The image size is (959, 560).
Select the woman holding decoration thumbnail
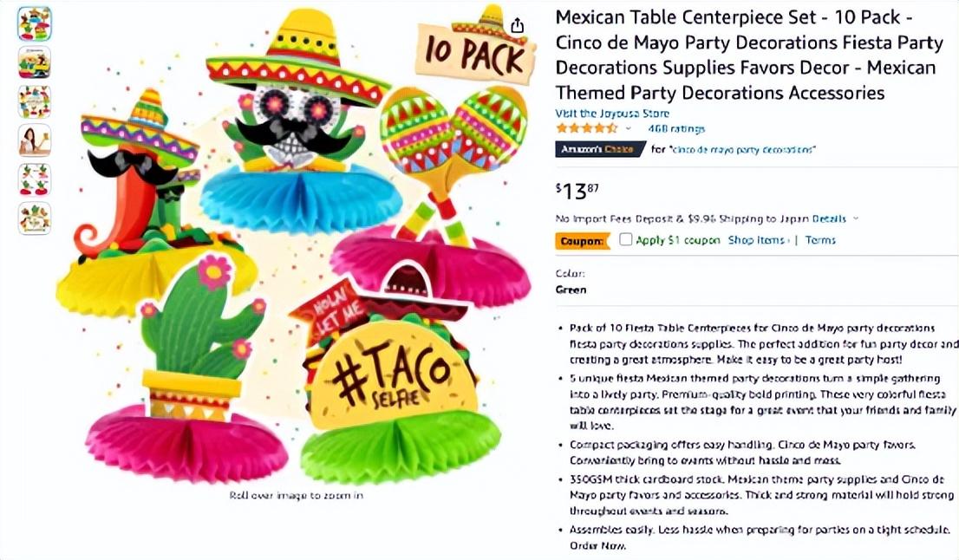tap(35, 140)
